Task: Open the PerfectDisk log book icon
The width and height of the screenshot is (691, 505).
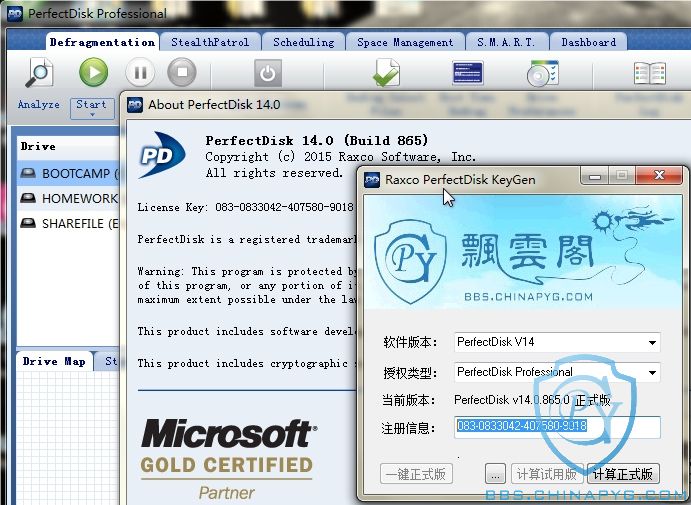Action: coord(650,73)
